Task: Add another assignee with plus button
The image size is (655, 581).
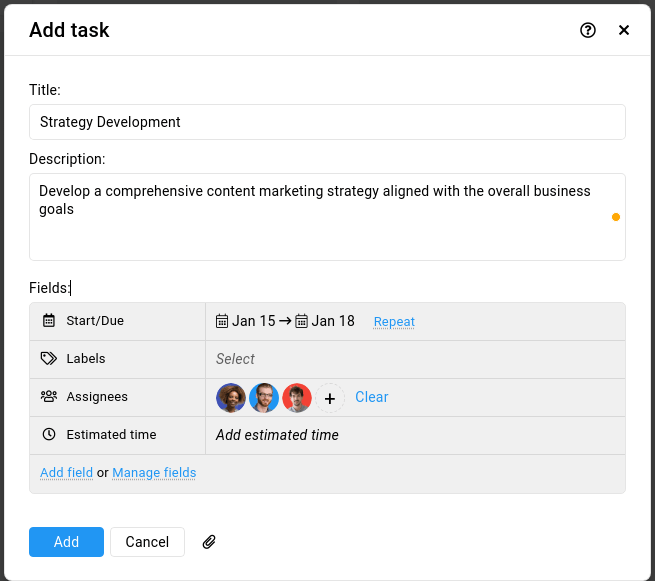Action: 330,398
